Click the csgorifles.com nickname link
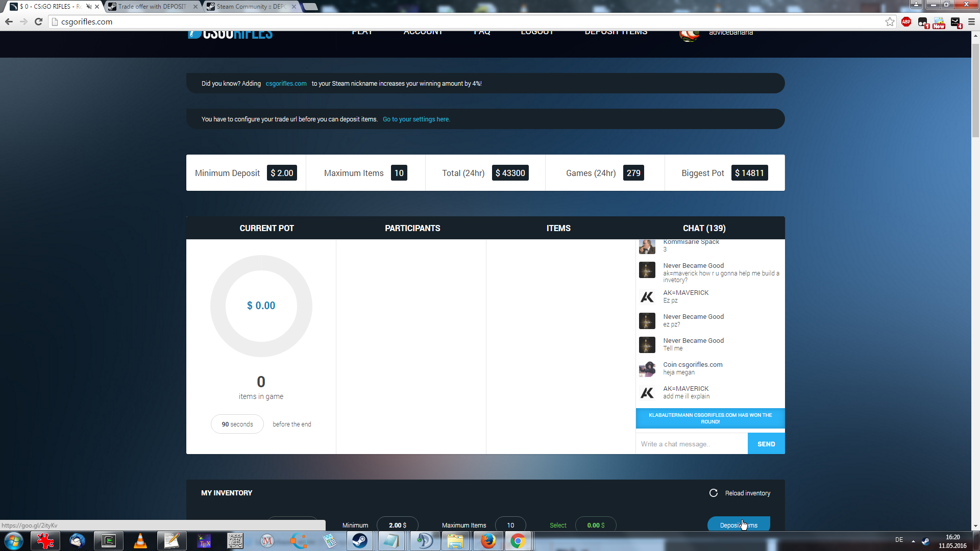The width and height of the screenshot is (980, 551). pyautogui.click(x=286, y=84)
